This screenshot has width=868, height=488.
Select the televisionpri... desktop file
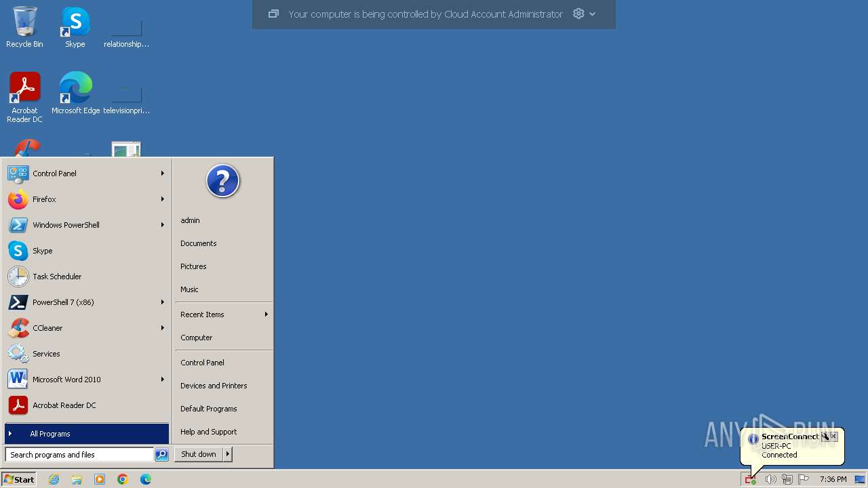click(x=126, y=98)
